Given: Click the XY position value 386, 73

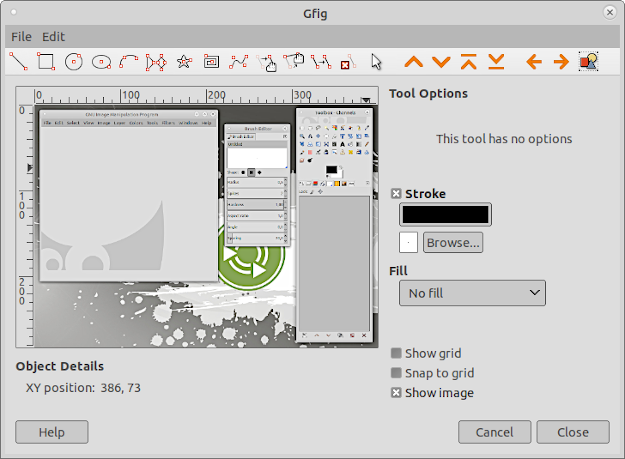Looking at the screenshot, I should [120, 388].
